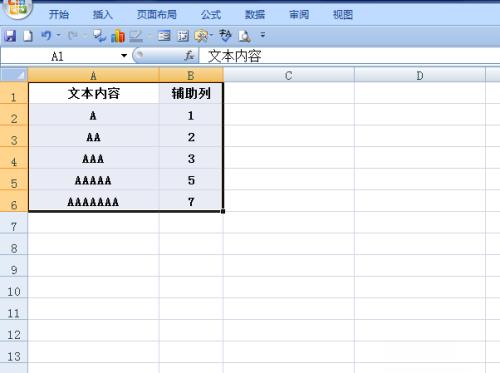The image size is (500, 373).
Task: Open print preview magnifier icon
Action: [x=245, y=36]
